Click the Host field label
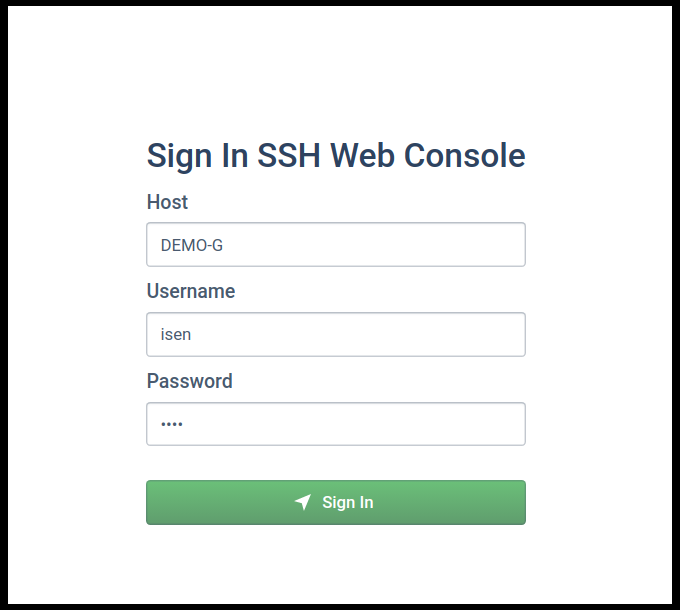The width and height of the screenshot is (680, 610). [167, 202]
